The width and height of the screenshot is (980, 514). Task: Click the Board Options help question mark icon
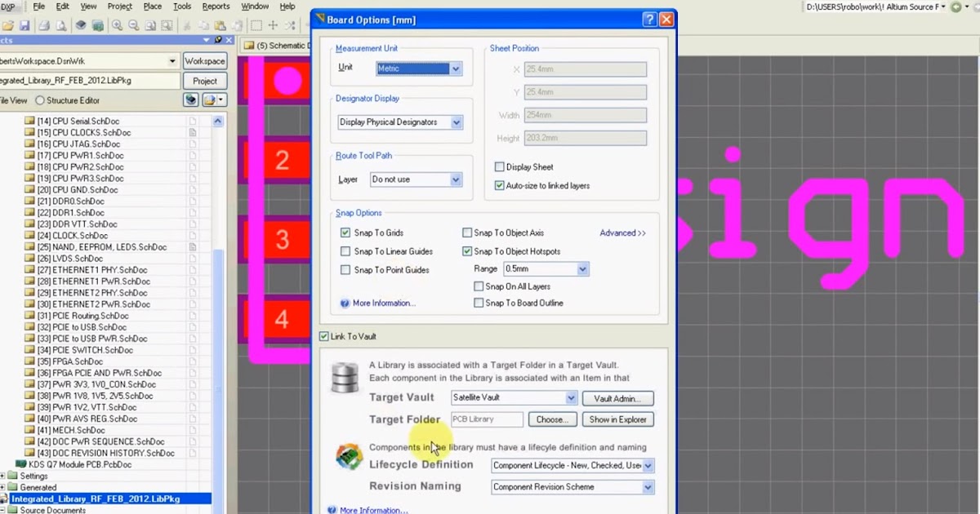649,19
